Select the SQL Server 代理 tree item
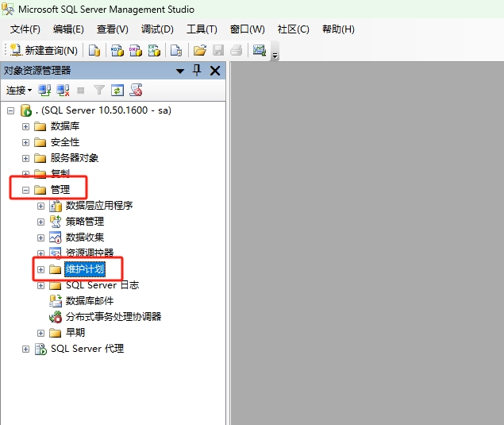504x425 pixels. coord(87,349)
